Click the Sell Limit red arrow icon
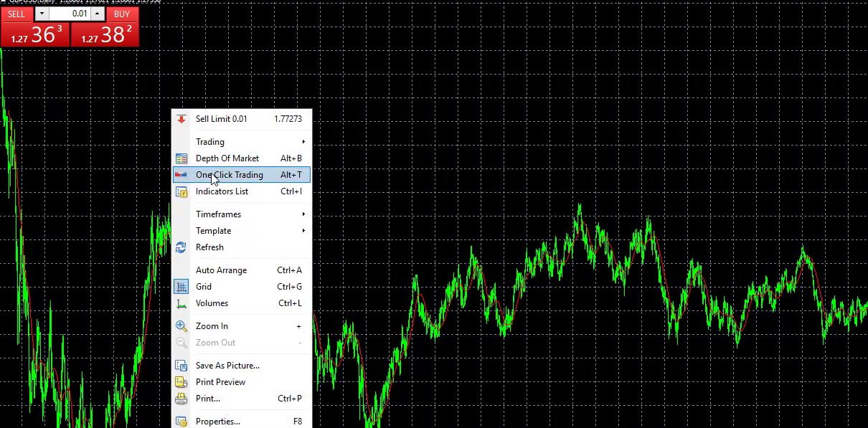The height and width of the screenshot is (428, 868). point(181,119)
